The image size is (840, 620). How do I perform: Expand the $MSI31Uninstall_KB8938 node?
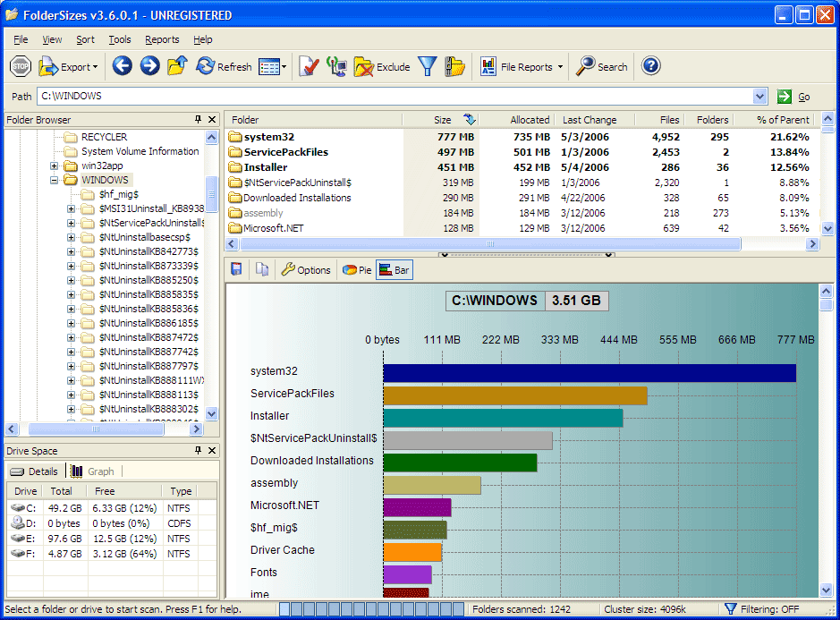pos(72,208)
